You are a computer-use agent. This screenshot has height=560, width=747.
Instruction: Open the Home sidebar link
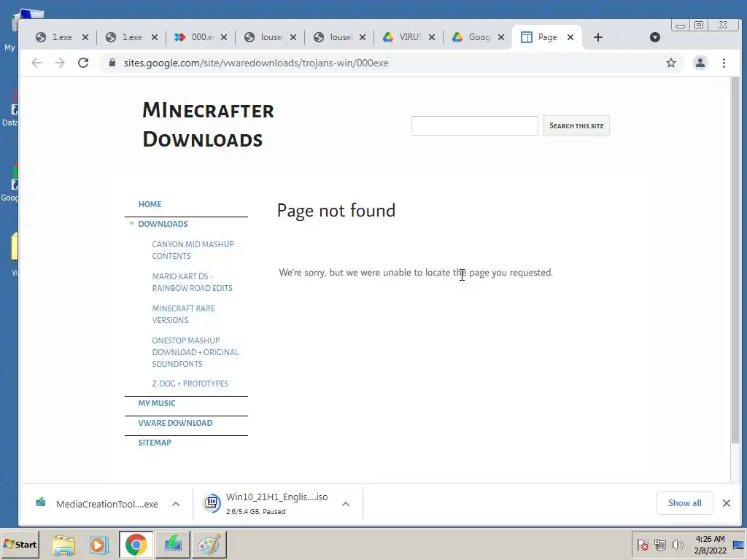pos(150,204)
